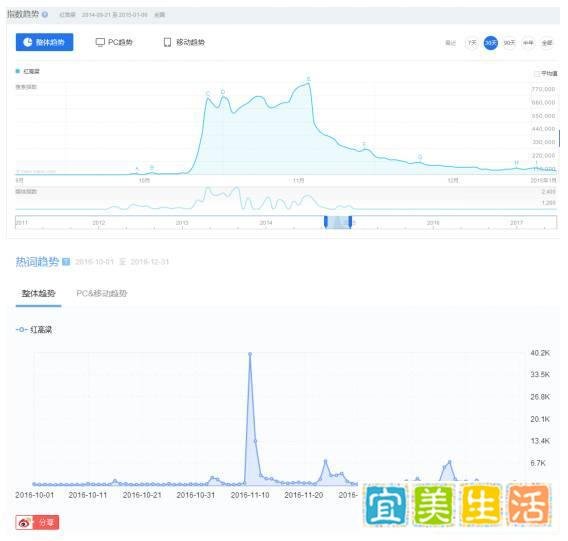Screen dimensions: 568x541
Task: Select the blue 整体趋势 overall trend button
Action: coord(44,42)
